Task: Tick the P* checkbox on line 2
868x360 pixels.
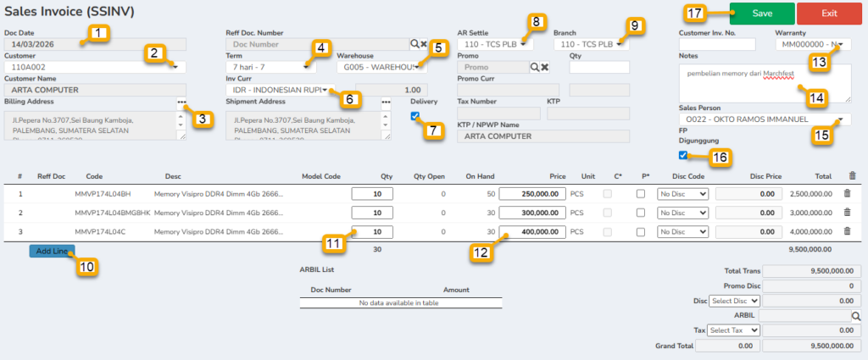Action: [x=640, y=213]
